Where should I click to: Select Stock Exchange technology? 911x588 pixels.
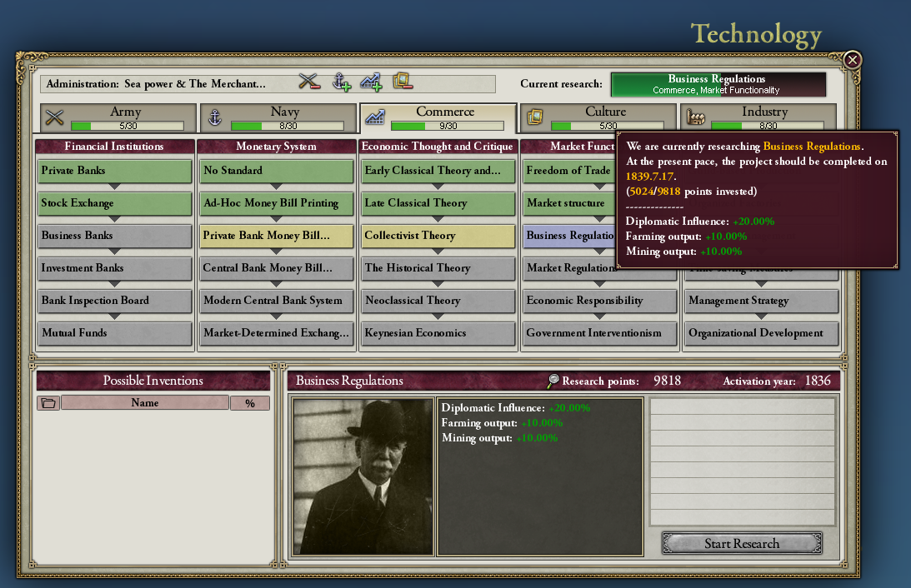pyautogui.click(x=115, y=203)
